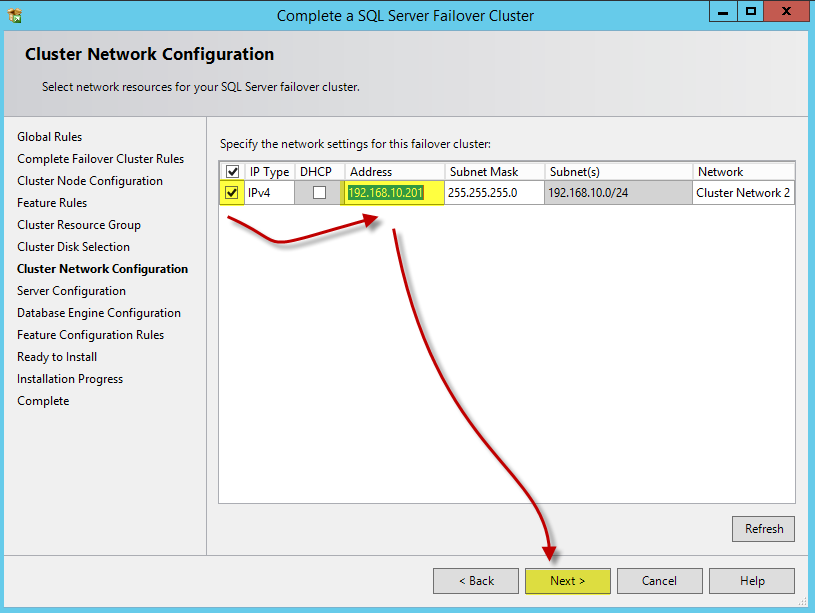Click the 192.168.10.0/24 subnet cell
The height and width of the screenshot is (613, 815).
pos(618,193)
